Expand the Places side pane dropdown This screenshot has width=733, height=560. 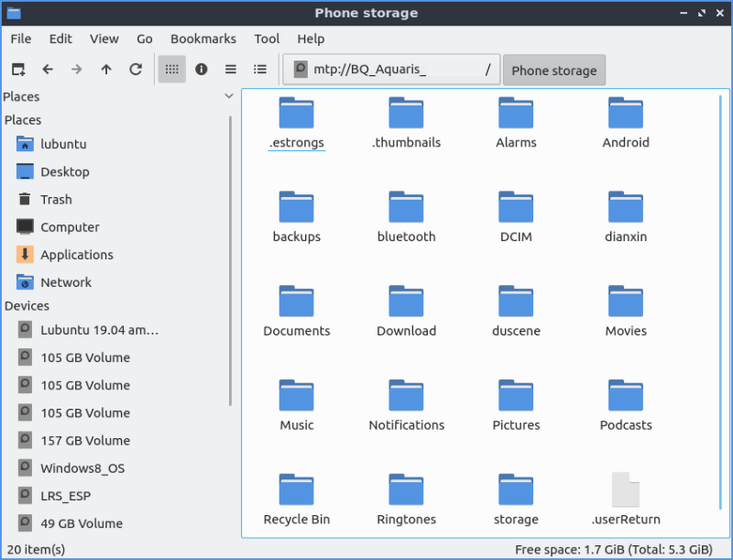229,96
